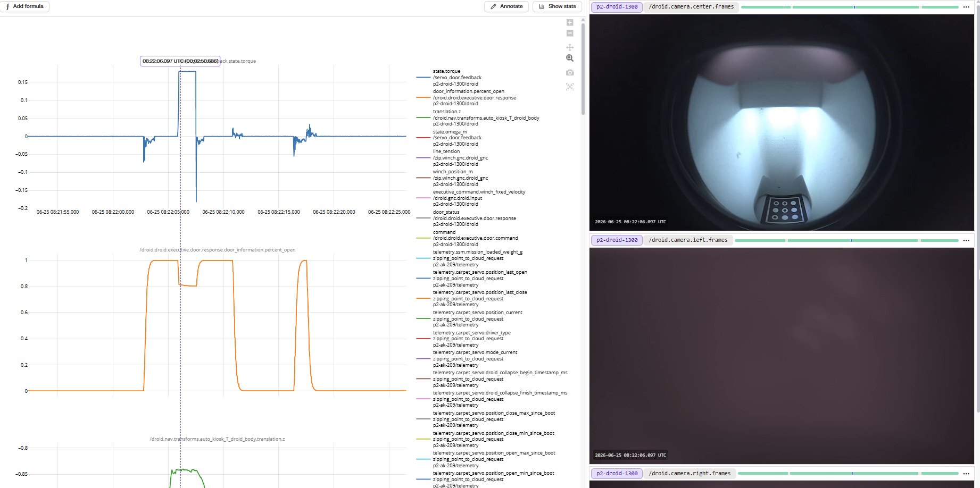The image size is (980, 488).
Task: Click the Annotate button
Action: click(x=506, y=6)
